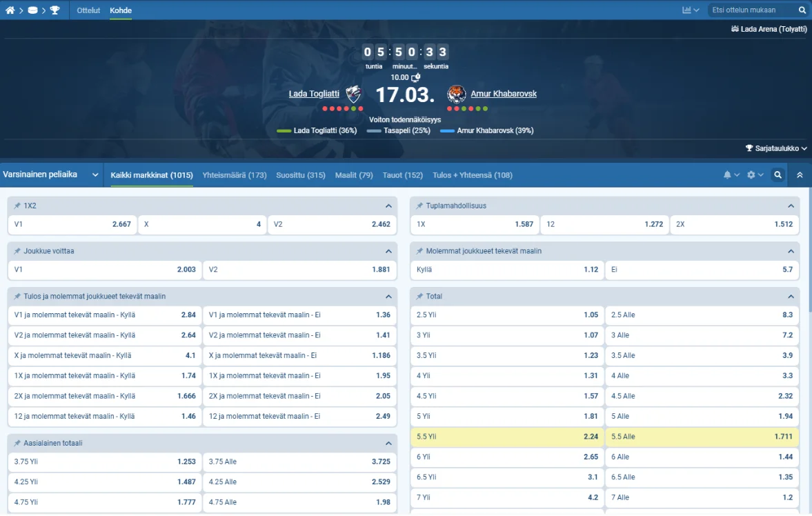Click the Etsi ottelun mukaan search field
812x516 pixels.
coord(752,10)
